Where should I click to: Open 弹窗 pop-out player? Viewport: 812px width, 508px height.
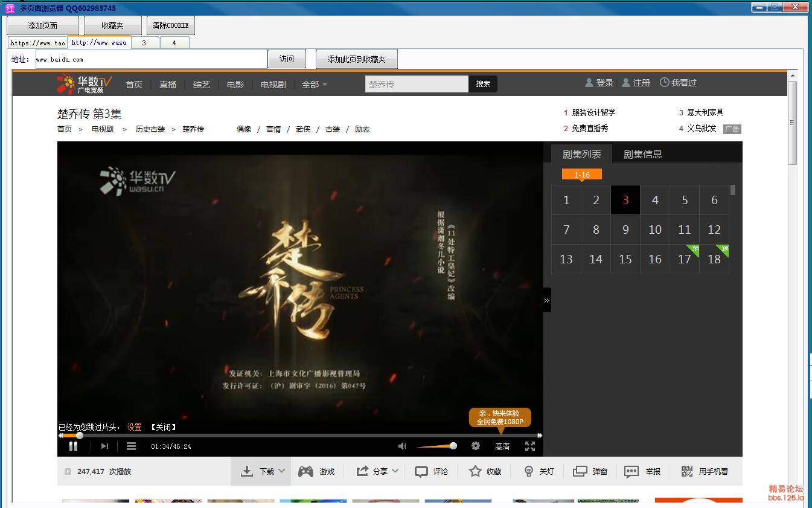coord(590,471)
